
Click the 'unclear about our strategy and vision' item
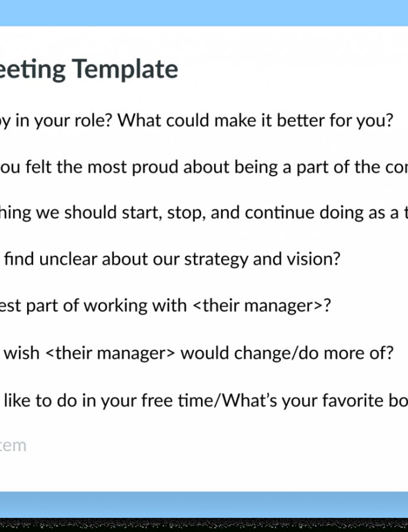[x=170, y=259]
